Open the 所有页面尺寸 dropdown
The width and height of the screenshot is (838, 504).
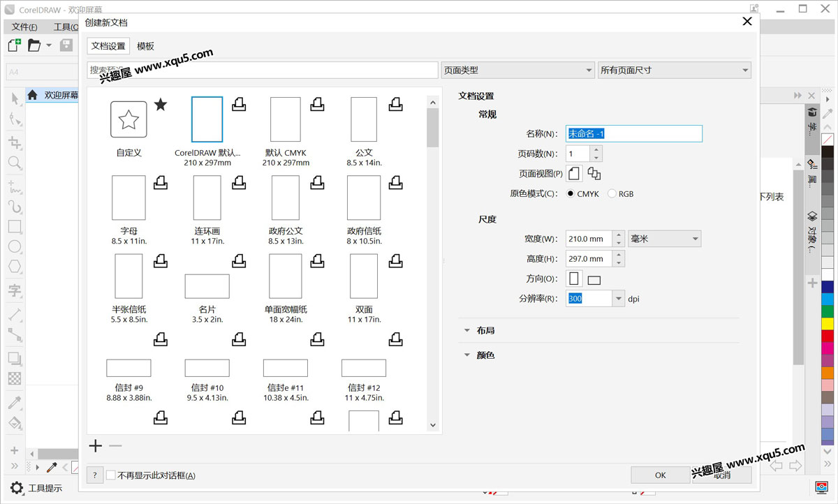click(x=675, y=70)
